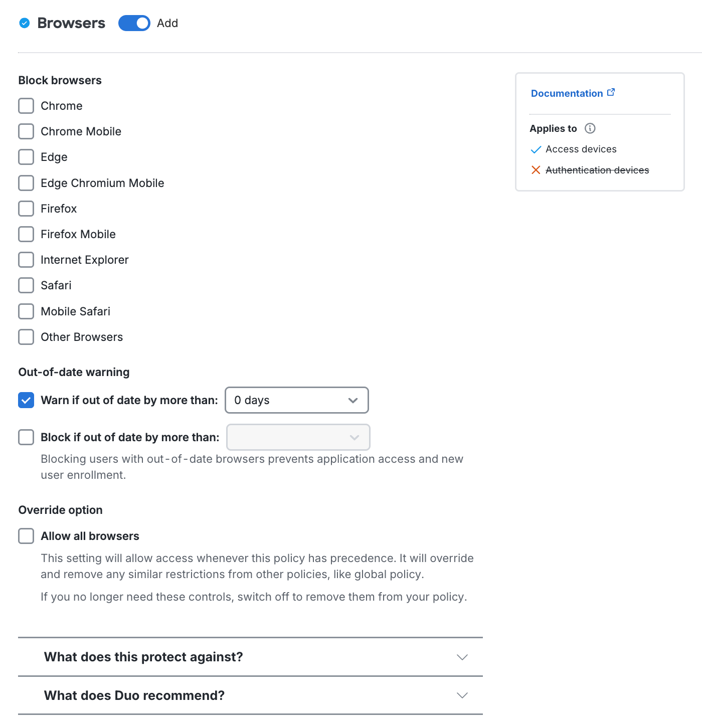Check Edge Chromium Mobile box

point(26,183)
